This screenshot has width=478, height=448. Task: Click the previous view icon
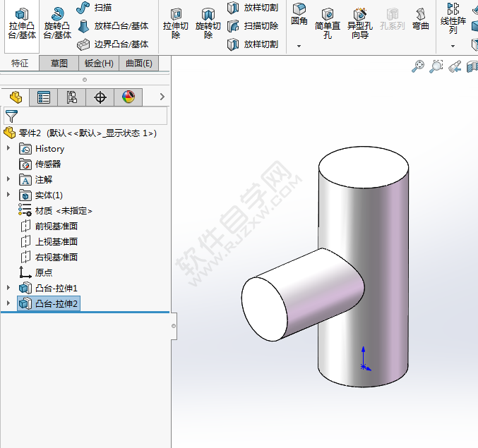pyautogui.click(x=455, y=66)
